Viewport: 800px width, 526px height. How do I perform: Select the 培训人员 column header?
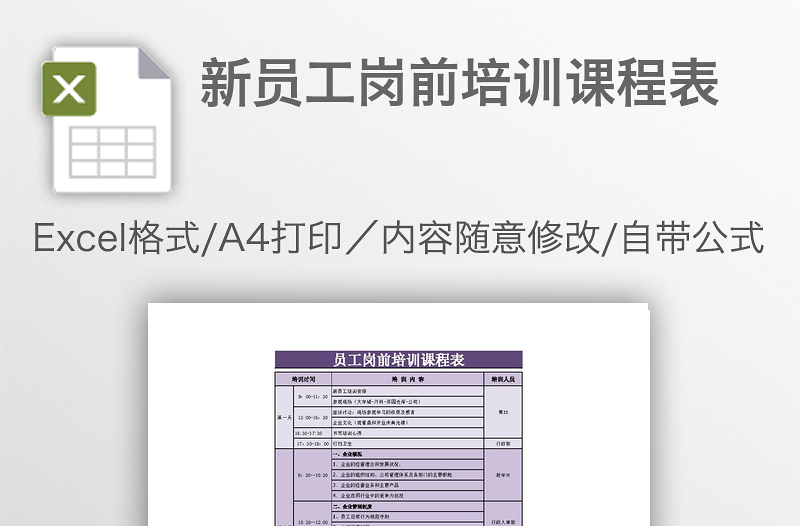click(x=503, y=379)
